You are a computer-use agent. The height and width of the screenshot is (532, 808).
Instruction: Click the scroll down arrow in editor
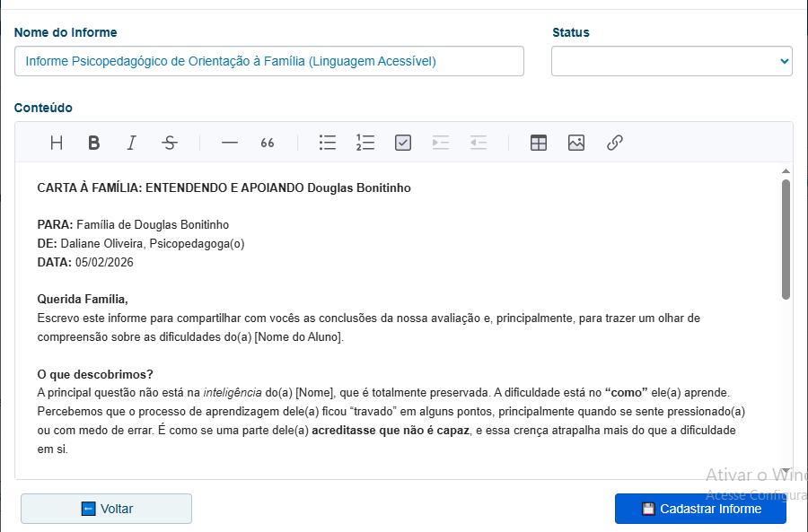786,472
